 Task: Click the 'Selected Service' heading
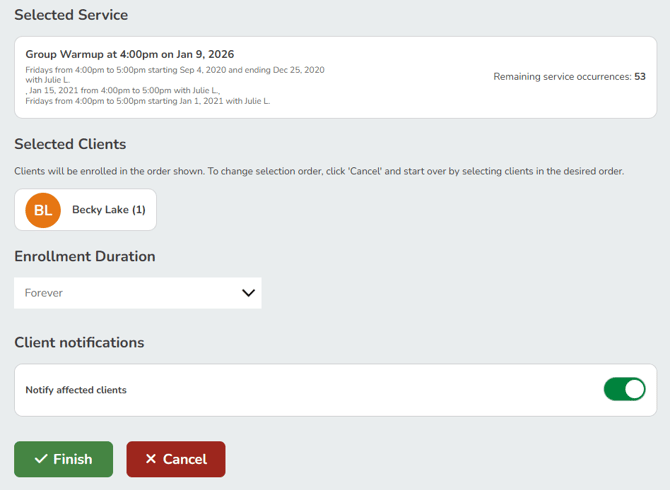pyautogui.click(x=71, y=15)
